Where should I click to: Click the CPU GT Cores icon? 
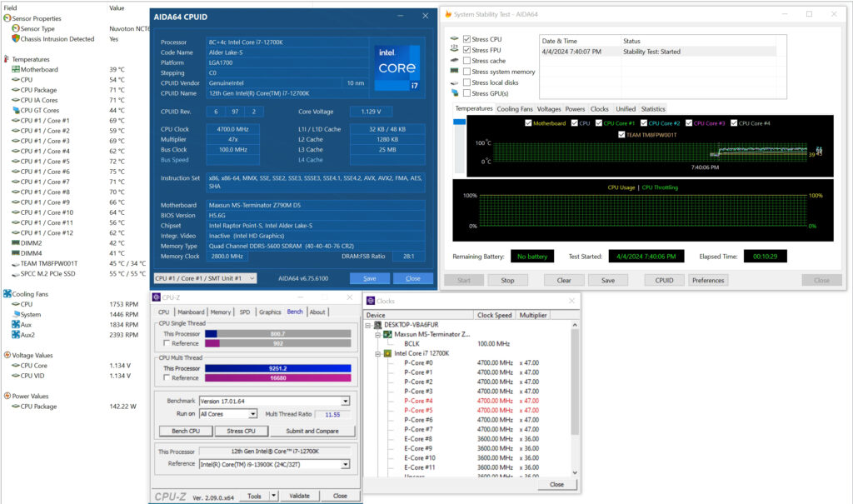click(x=16, y=110)
